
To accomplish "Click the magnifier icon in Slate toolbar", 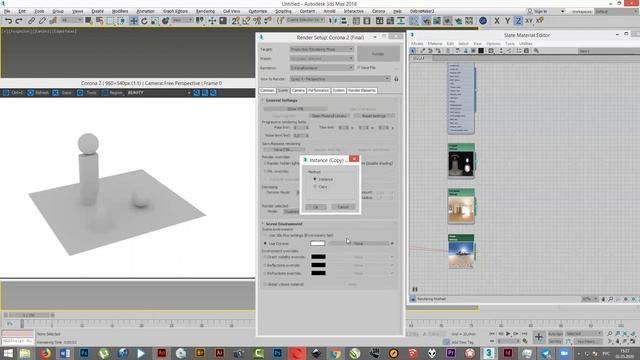I will coord(536,51).
